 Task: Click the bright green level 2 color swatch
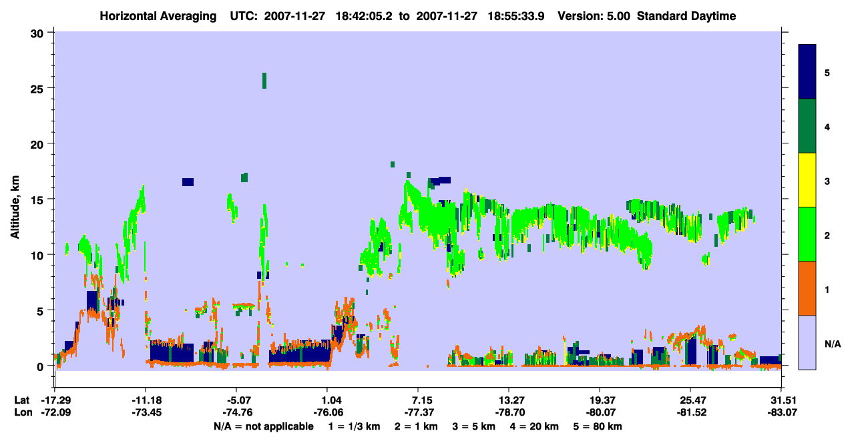pyautogui.click(x=807, y=234)
